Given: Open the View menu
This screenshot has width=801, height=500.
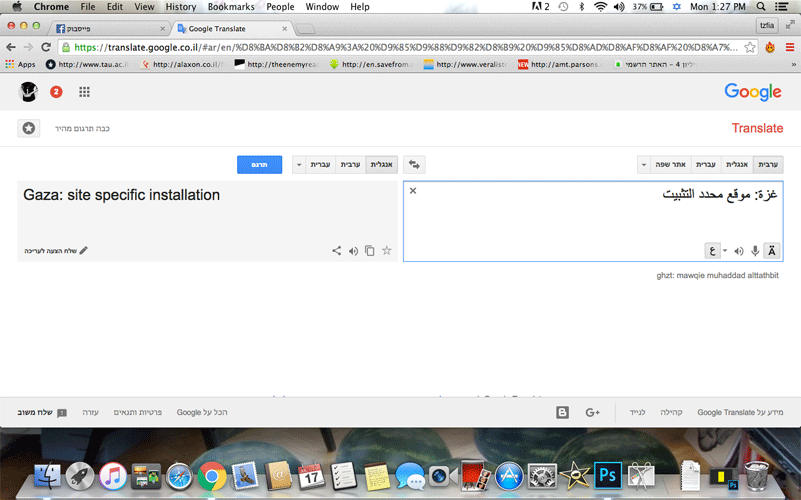Looking at the screenshot, I should tap(144, 7).
